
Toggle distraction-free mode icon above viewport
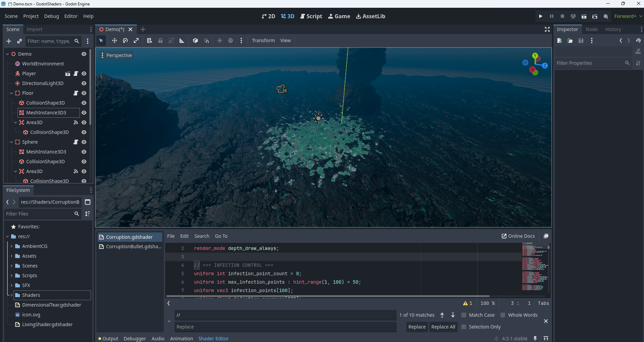coord(547,30)
